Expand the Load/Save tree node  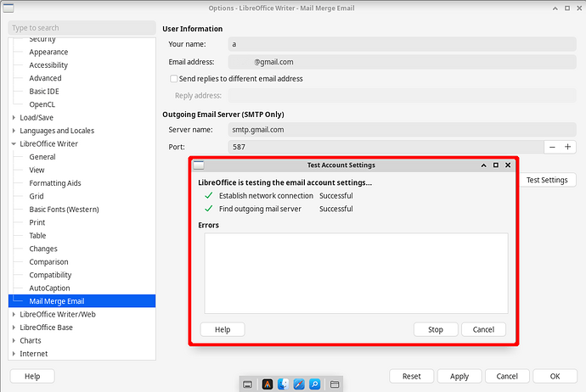coord(14,118)
